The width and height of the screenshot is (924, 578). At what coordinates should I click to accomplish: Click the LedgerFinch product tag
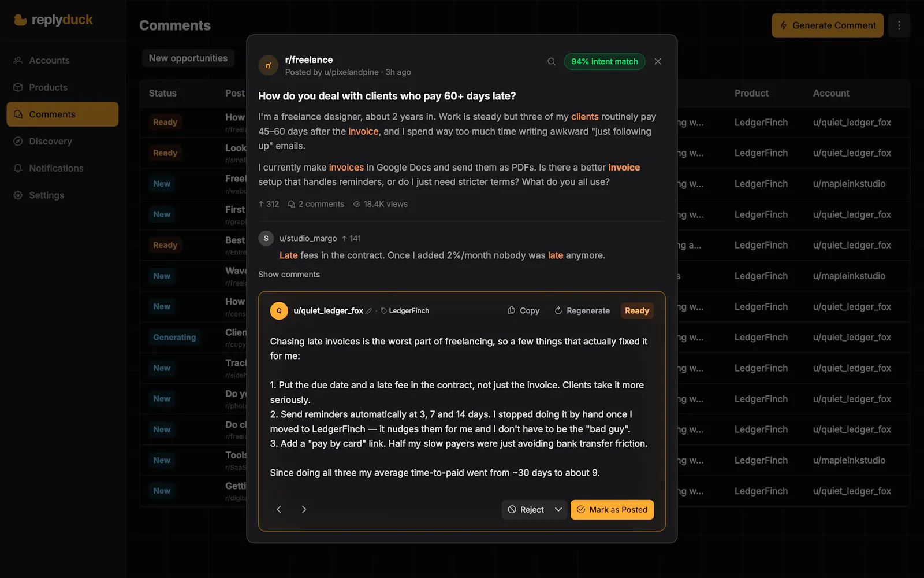tap(405, 311)
